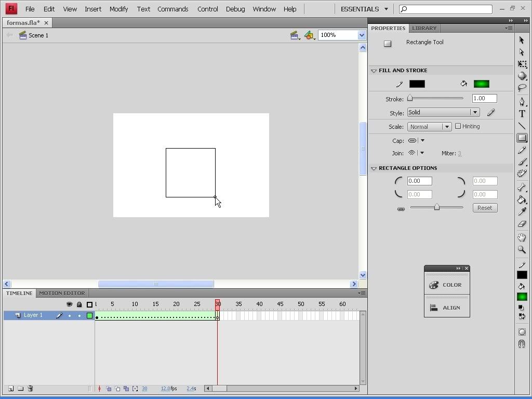Select the Paint Bucket tool

tap(522, 200)
